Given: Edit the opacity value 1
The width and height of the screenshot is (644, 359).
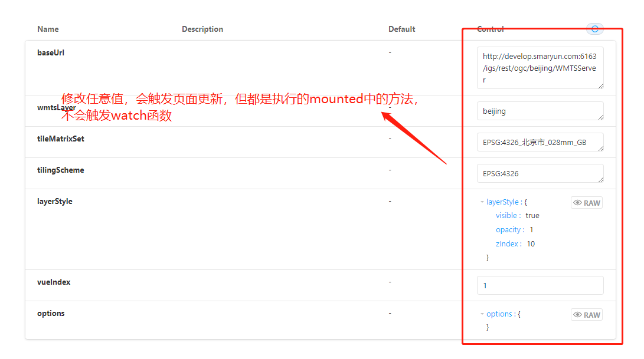Looking at the screenshot, I should (x=531, y=230).
